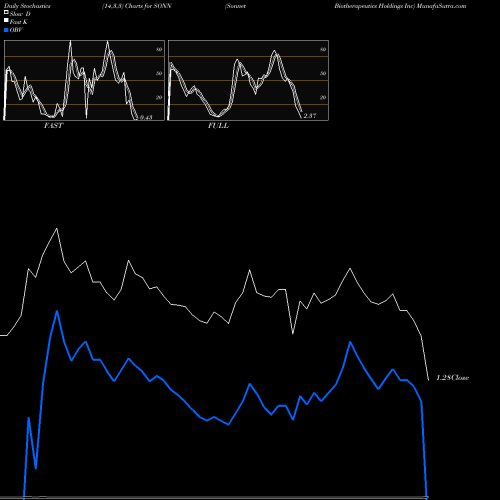Click the 20 level label in FAST chart

coord(159,97)
